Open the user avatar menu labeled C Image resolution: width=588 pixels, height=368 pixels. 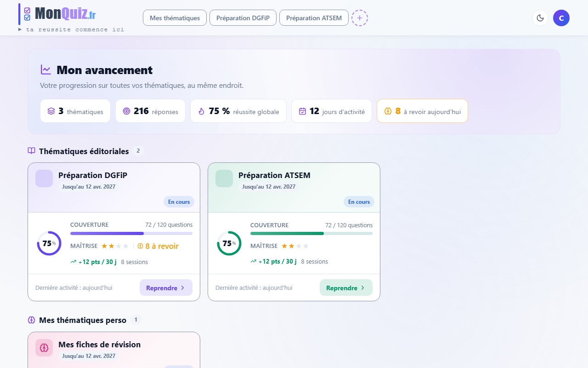point(561,18)
